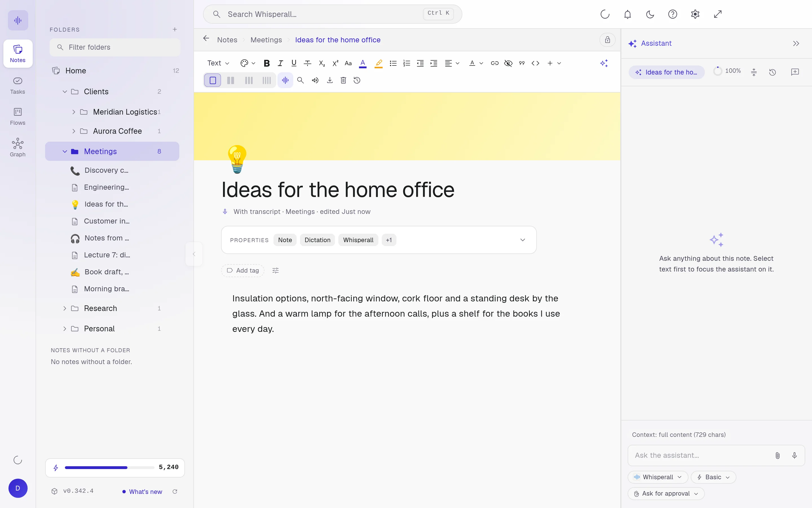
Task: Open the notifications bell
Action: point(627,14)
